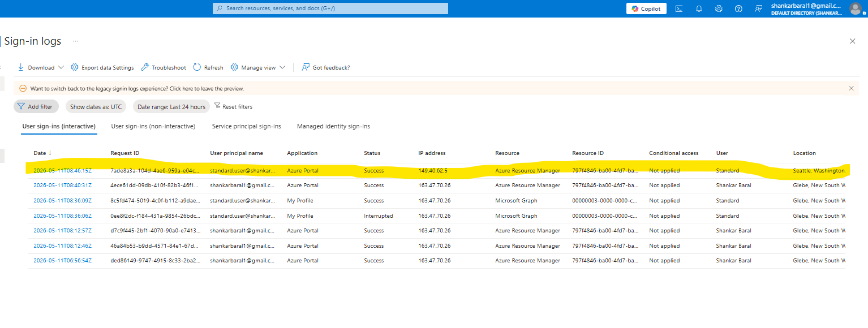The image size is (868, 328).
Task: Open sign-in entry dated 2026-05-11T08:12:57Z
Action: (x=62, y=231)
